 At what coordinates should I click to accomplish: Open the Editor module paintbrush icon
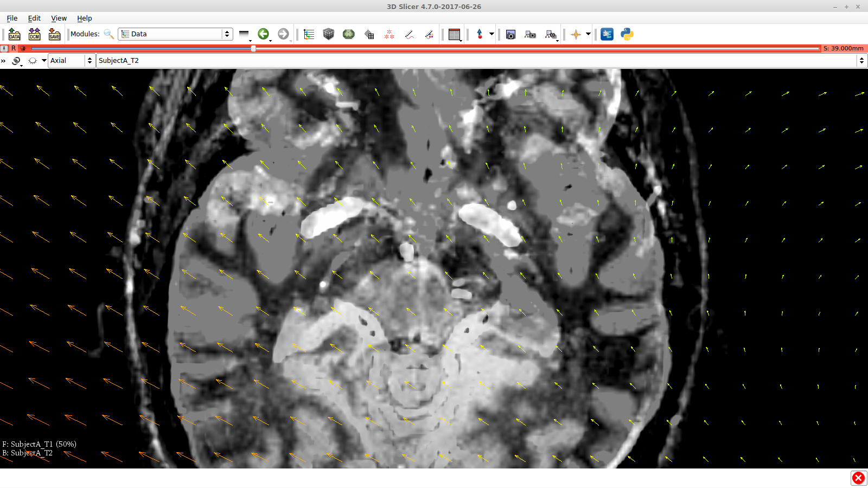pyautogui.click(x=429, y=34)
